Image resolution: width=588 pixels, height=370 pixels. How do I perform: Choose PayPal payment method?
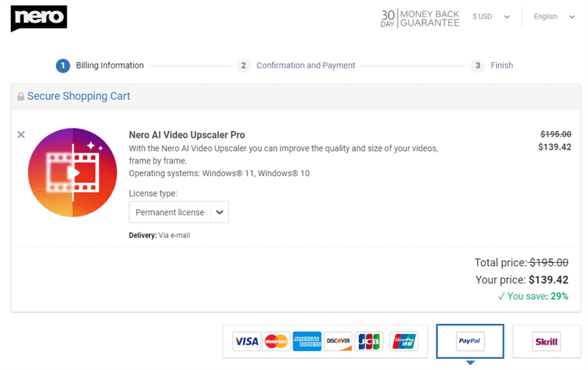tap(470, 341)
